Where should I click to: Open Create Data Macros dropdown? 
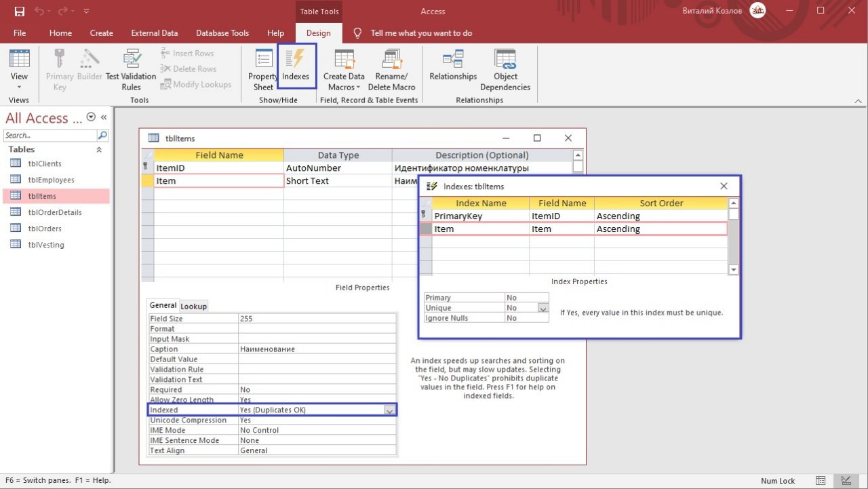[344, 70]
